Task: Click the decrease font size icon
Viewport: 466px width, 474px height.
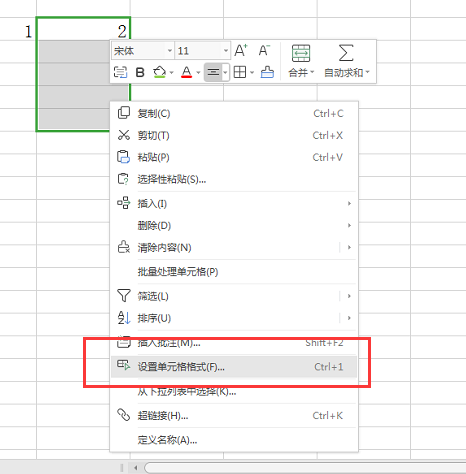Action: click(264, 51)
